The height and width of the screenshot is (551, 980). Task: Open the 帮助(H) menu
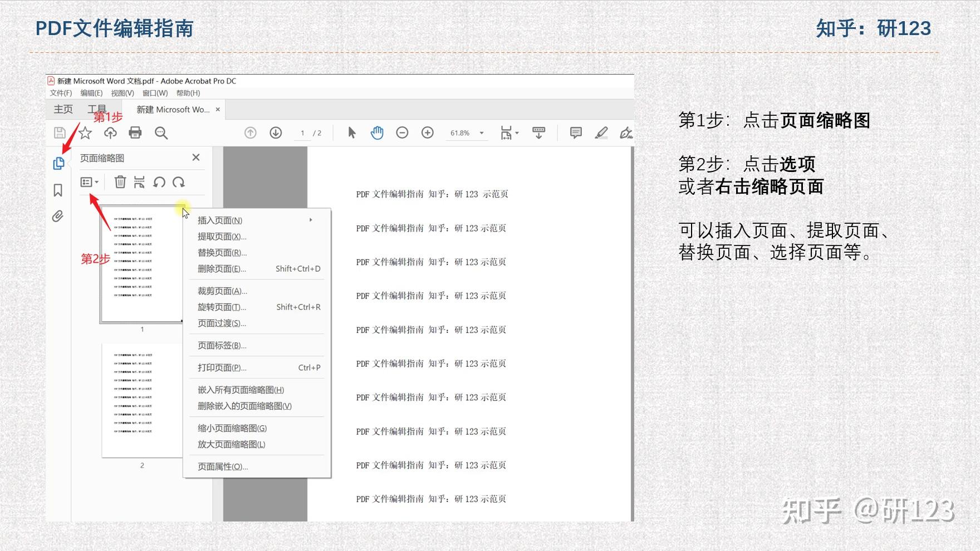(188, 93)
